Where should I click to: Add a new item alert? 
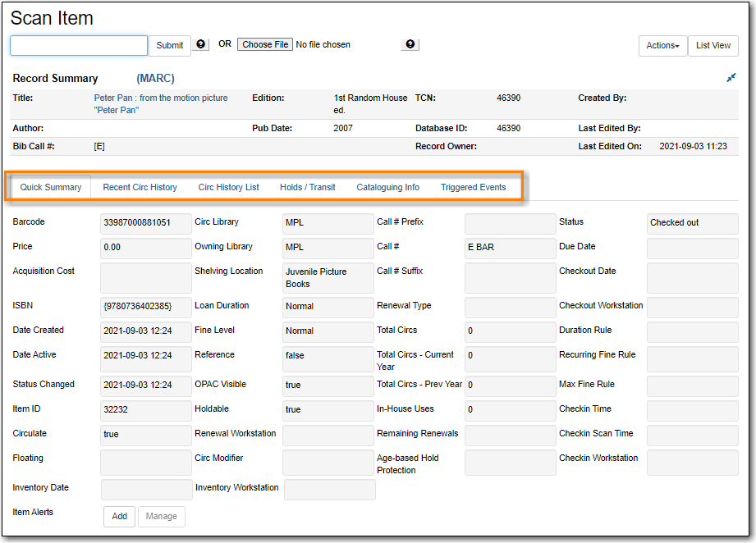tap(118, 516)
